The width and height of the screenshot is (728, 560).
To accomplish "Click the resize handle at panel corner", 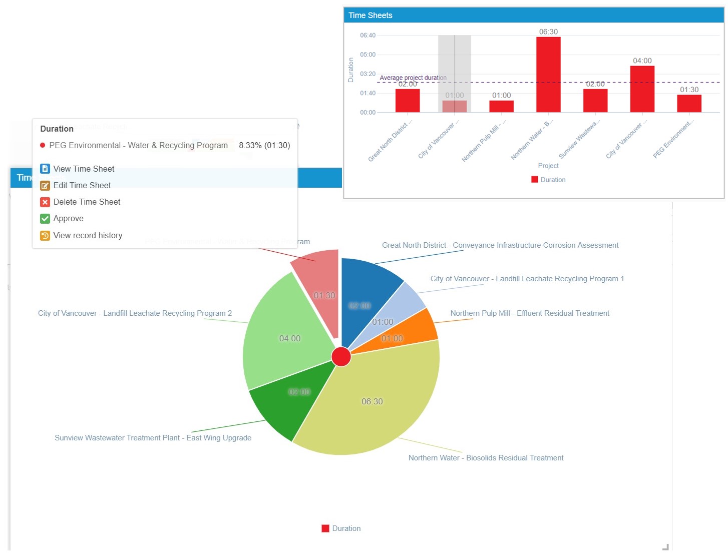I will pyautogui.click(x=665, y=547).
